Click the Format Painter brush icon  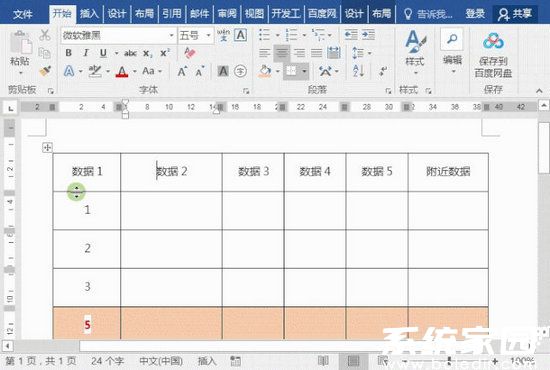tap(45, 71)
